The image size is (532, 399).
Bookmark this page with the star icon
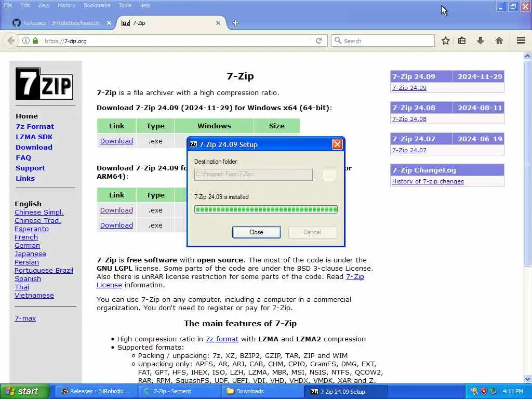click(x=445, y=41)
